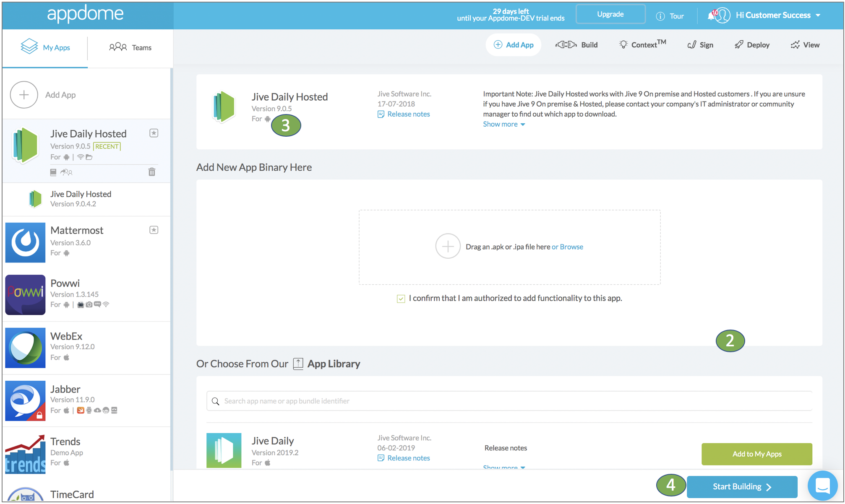Favorite Jive Daily Hosted with star icon

(154, 133)
